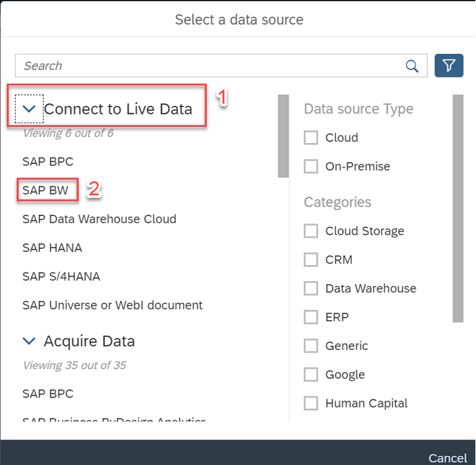Collapse the Connect to Live Data section
The image size is (476, 465).
click(x=29, y=109)
